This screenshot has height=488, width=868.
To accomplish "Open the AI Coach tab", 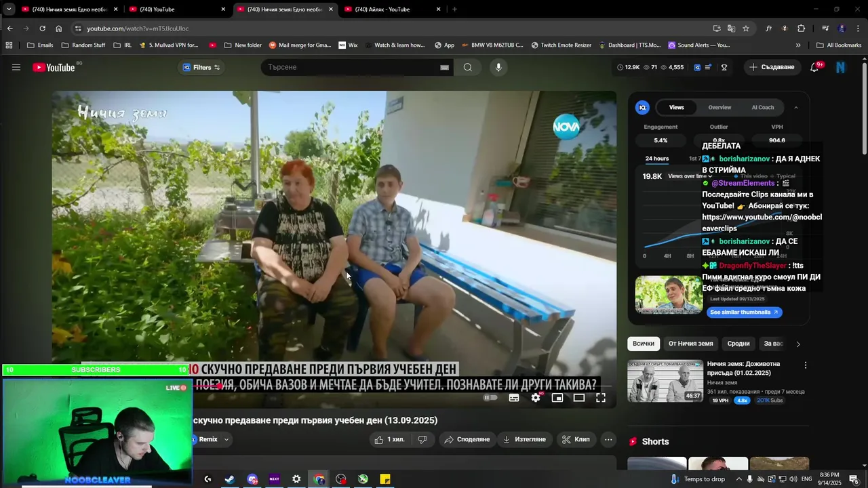I will click(x=763, y=107).
